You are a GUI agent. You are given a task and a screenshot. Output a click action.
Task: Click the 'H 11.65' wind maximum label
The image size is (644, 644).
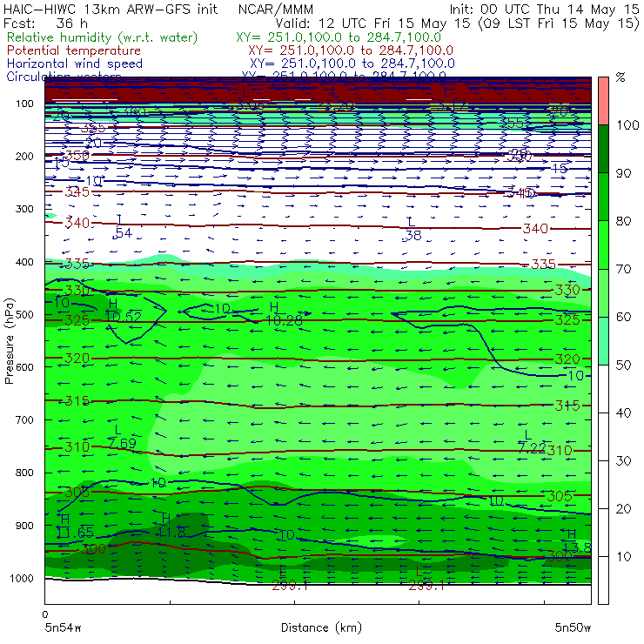(x=76, y=527)
